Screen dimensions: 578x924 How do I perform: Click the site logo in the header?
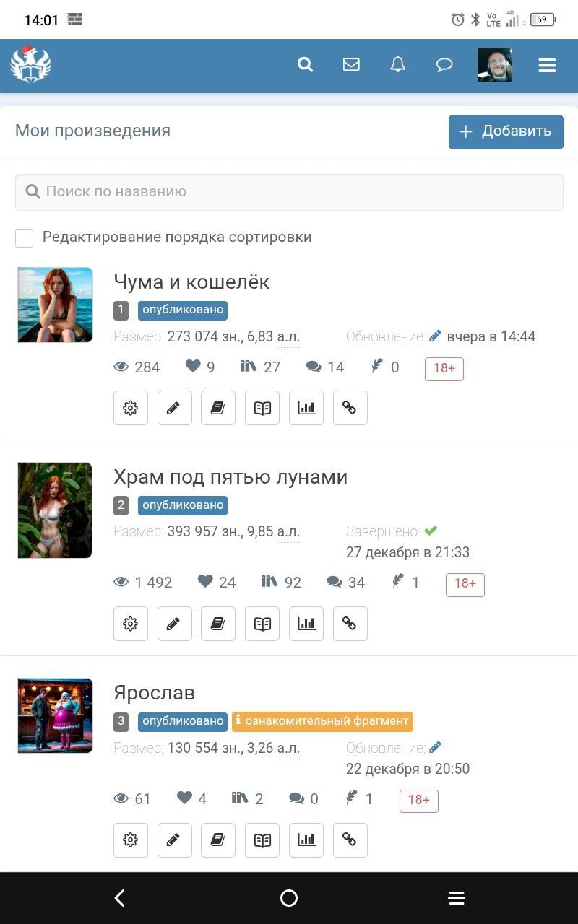[30, 65]
